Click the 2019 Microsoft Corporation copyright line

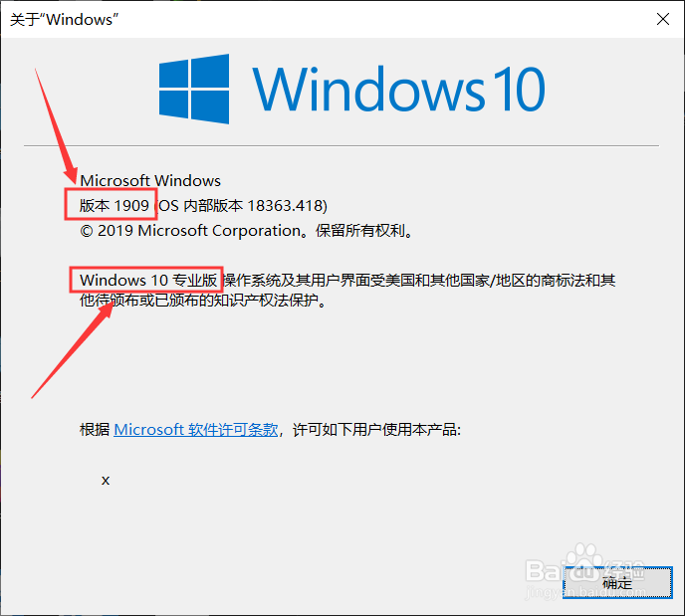click(246, 231)
